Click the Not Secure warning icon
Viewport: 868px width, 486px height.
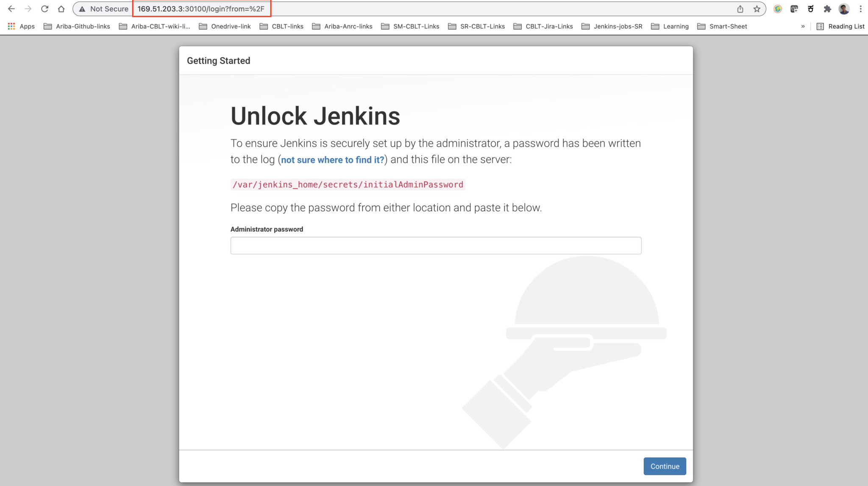click(x=81, y=8)
